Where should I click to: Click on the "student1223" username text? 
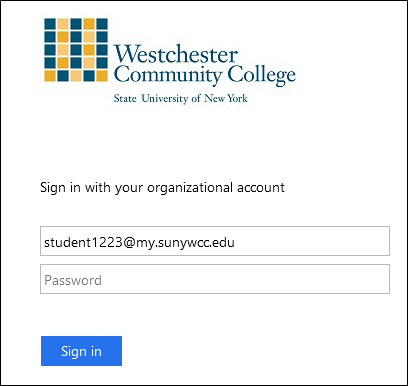point(84,242)
